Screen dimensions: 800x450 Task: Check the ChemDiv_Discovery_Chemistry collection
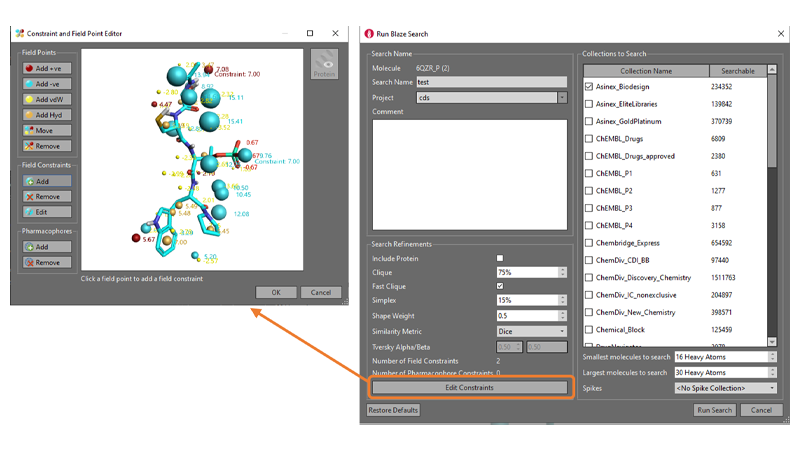click(589, 278)
